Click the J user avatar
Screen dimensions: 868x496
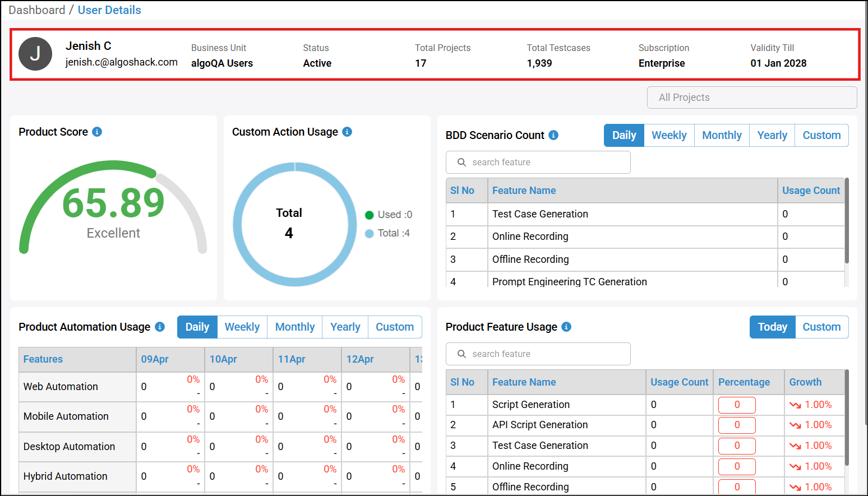[x=35, y=54]
